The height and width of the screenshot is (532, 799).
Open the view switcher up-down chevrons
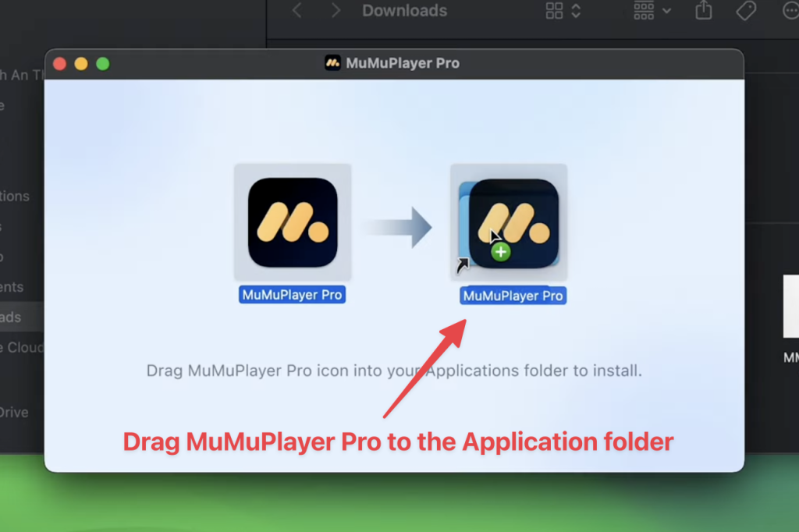pos(576,11)
